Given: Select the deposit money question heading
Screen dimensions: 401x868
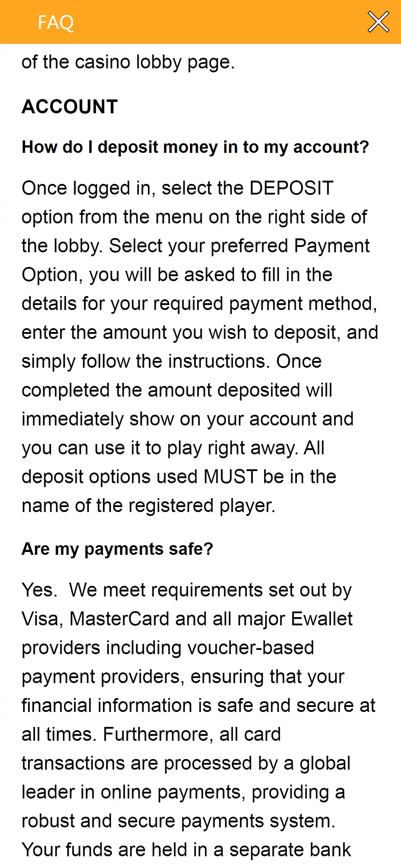Looking at the screenshot, I should point(195,147).
